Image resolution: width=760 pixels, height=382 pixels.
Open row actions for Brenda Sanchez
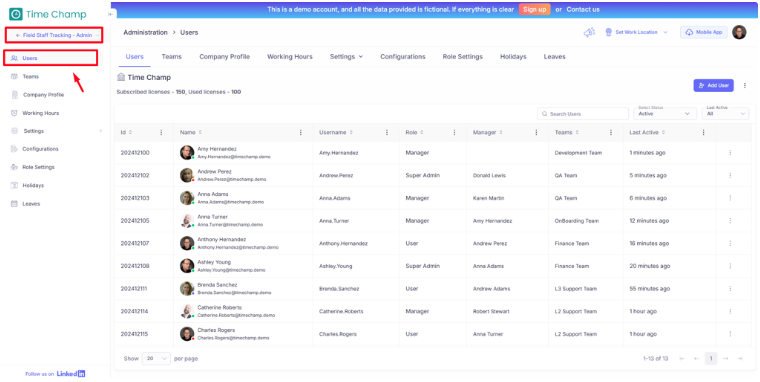tap(730, 288)
